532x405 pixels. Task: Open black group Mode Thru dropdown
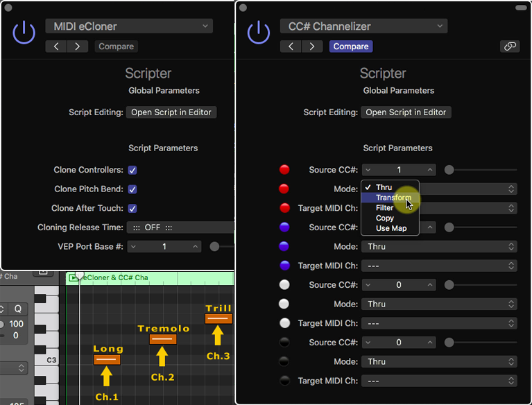pos(439,361)
